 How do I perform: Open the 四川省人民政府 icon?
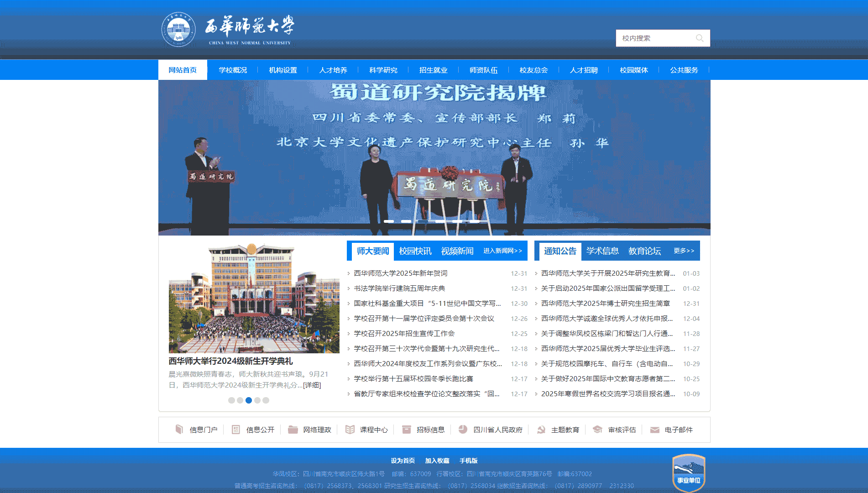pos(463,430)
